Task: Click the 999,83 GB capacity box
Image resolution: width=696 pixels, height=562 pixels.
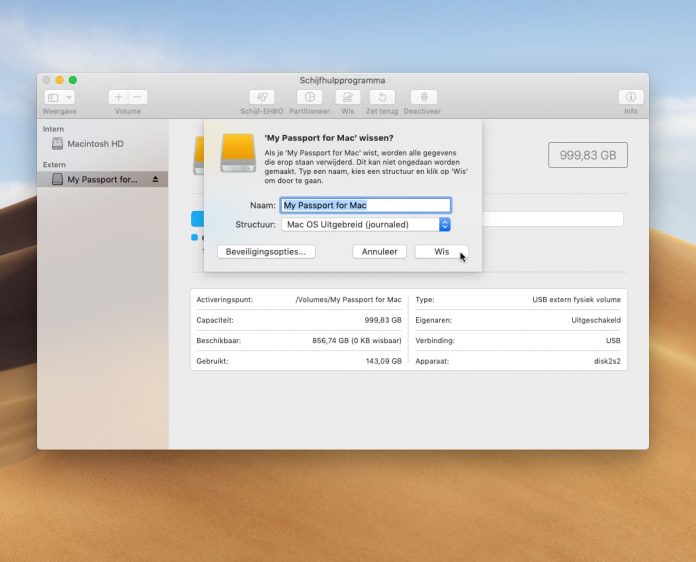Action: [587, 155]
